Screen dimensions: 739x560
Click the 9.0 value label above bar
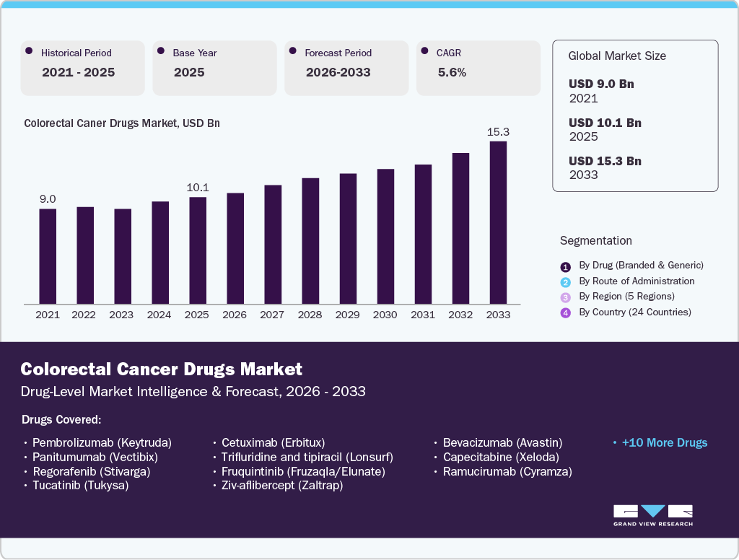tap(48, 199)
